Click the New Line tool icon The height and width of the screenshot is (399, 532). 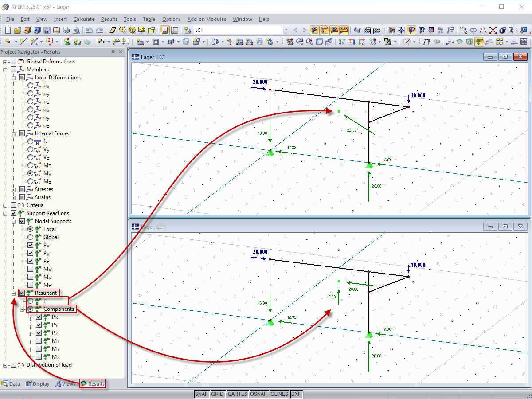pyautogui.click(x=23, y=42)
